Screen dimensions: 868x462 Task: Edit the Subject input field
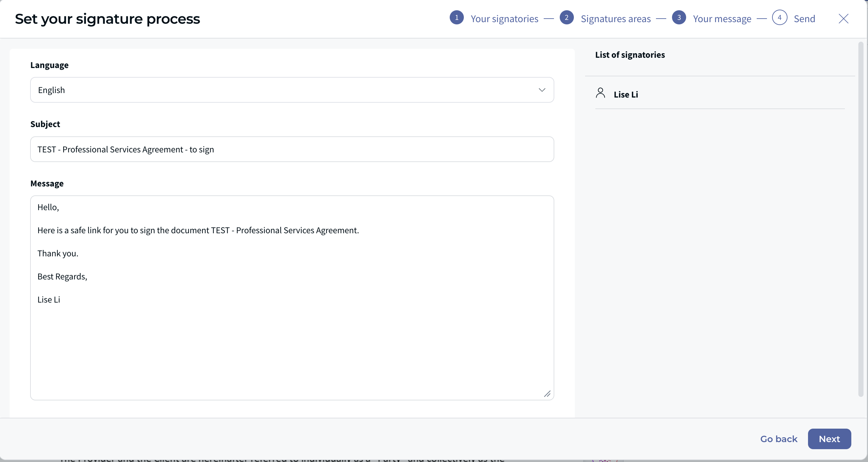(292, 149)
